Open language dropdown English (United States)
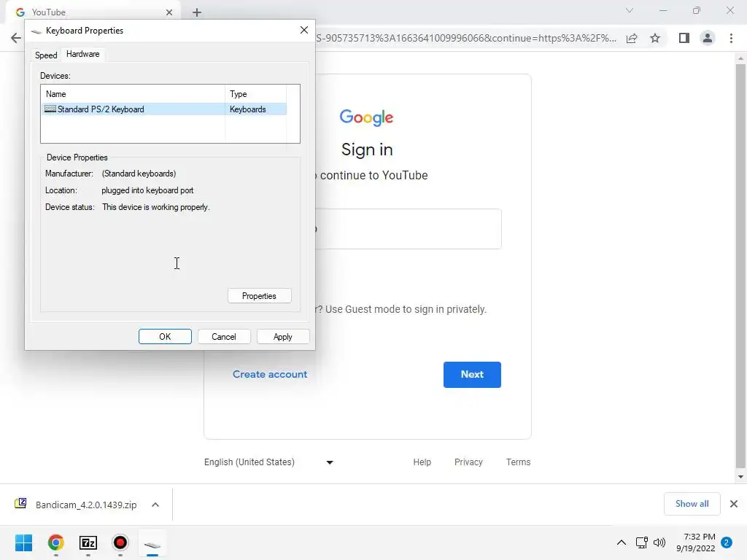Image resolution: width=747 pixels, height=560 pixels. coord(268,462)
